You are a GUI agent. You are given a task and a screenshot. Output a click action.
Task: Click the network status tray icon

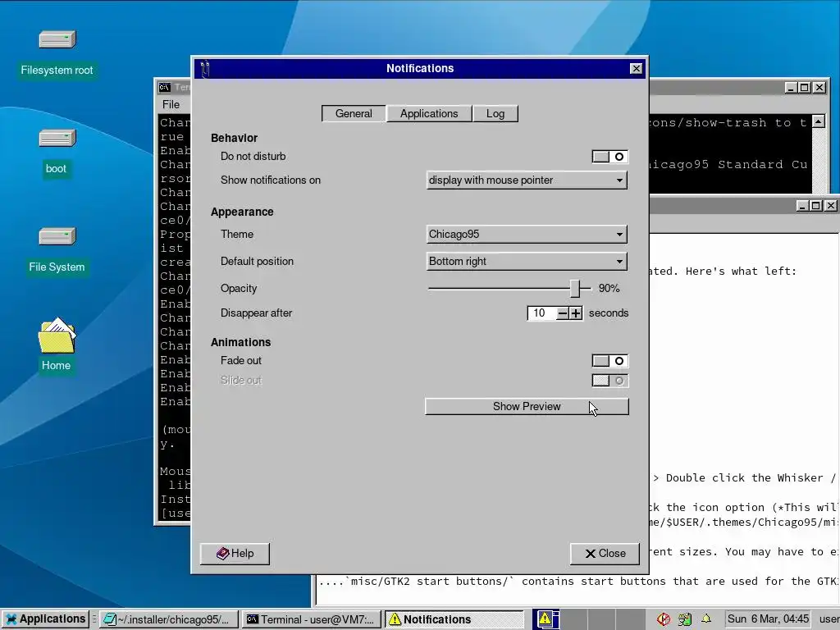click(685, 619)
